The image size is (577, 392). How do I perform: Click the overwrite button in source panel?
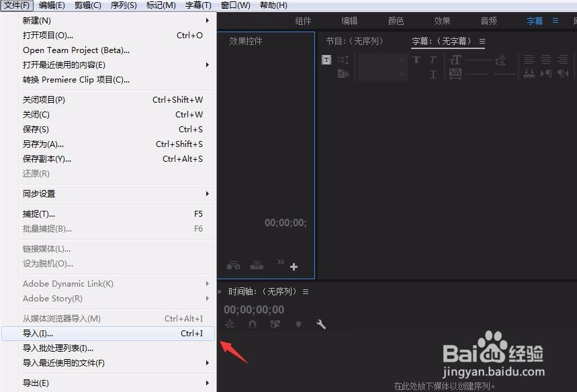tap(257, 265)
